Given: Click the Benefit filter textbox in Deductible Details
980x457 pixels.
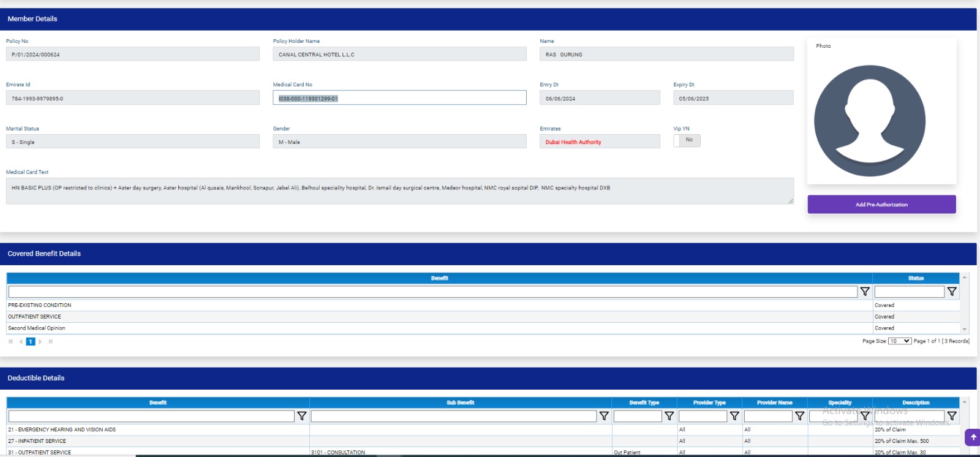Looking at the screenshot, I should point(151,416).
